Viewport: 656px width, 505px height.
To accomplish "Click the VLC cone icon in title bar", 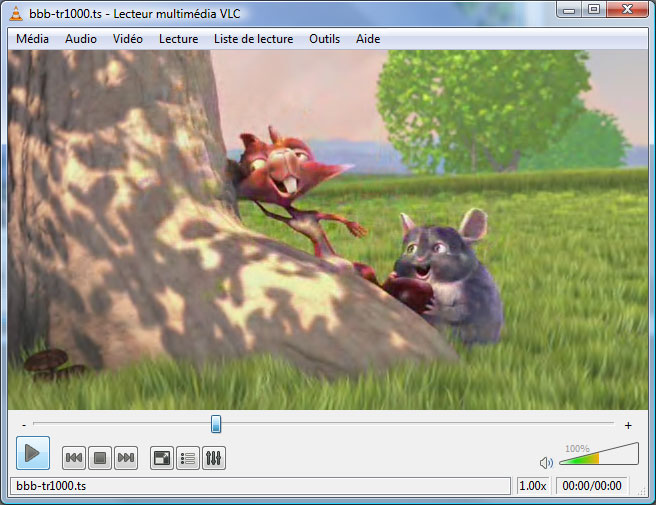I will click(x=17, y=10).
